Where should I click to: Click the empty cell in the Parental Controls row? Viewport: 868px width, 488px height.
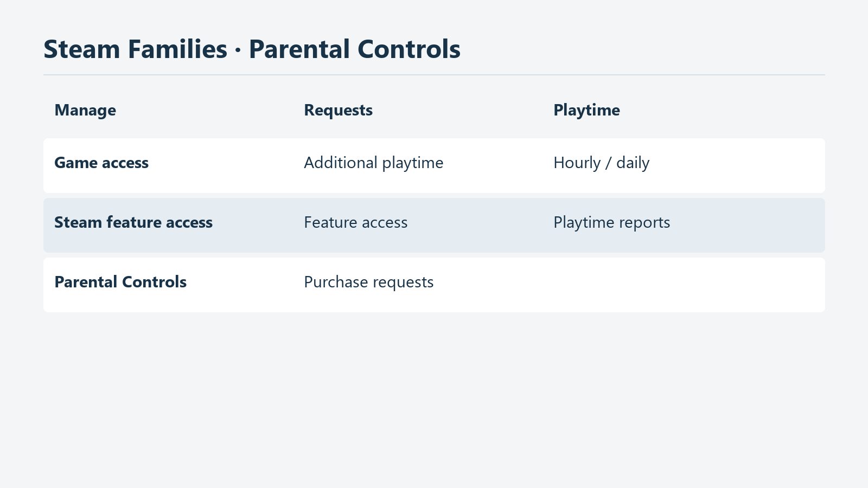684,285
